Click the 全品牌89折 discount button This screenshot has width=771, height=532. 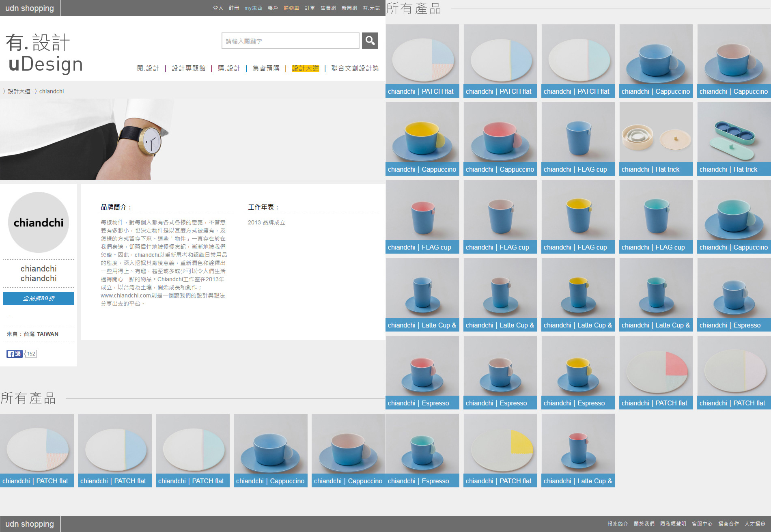pyautogui.click(x=39, y=298)
